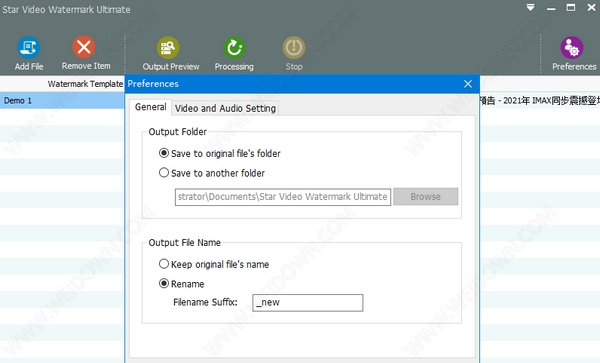This screenshot has width=600, height=363.
Task: Click the output folder path field
Action: (x=283, y=197)
